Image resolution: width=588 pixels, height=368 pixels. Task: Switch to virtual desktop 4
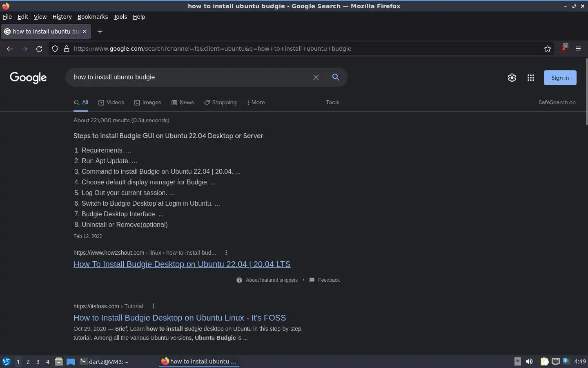tap(47, 361)
